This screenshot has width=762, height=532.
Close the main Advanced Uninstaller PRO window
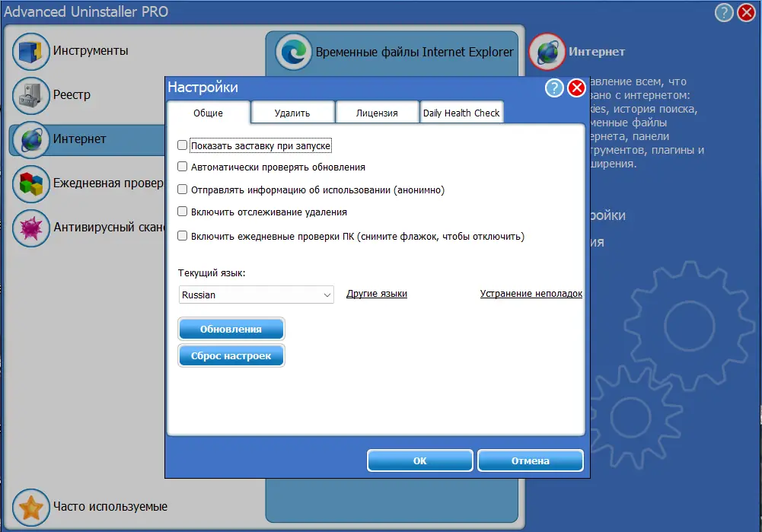coord(747,12)
